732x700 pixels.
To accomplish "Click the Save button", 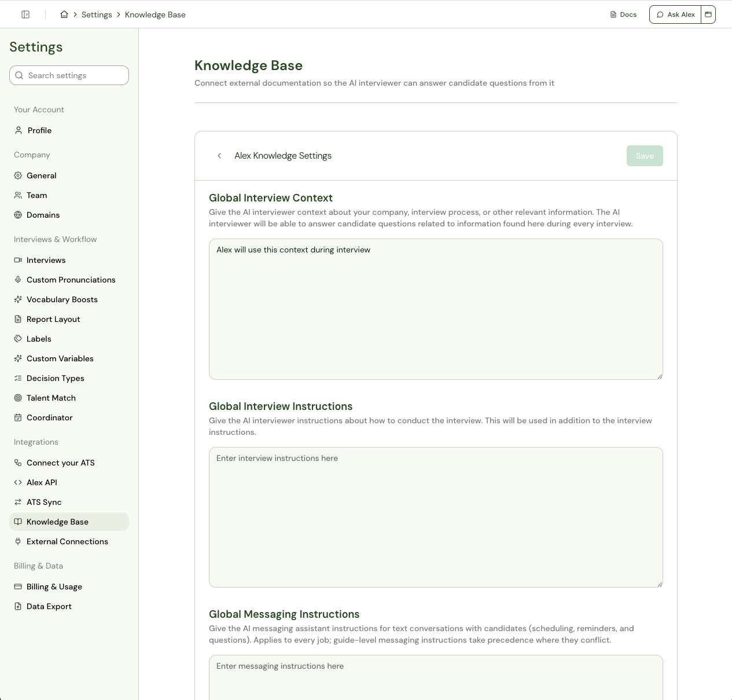I will point(645,156).
